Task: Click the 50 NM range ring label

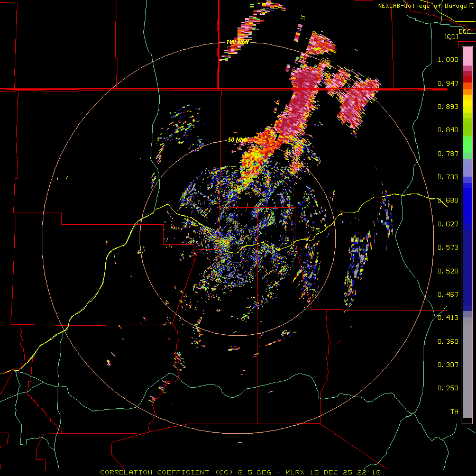Action: pos(237,140)
